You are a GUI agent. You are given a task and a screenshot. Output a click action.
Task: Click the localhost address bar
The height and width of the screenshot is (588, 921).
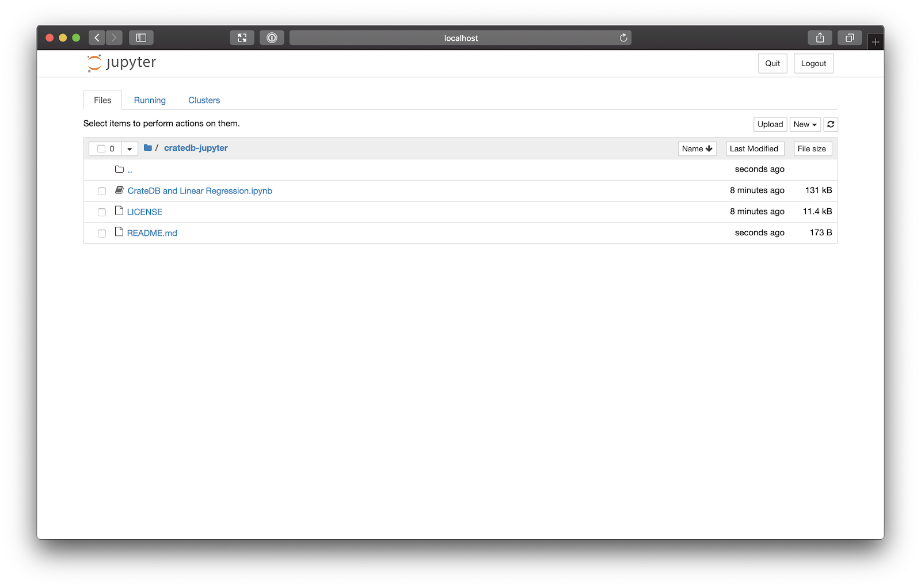[461, 38]
